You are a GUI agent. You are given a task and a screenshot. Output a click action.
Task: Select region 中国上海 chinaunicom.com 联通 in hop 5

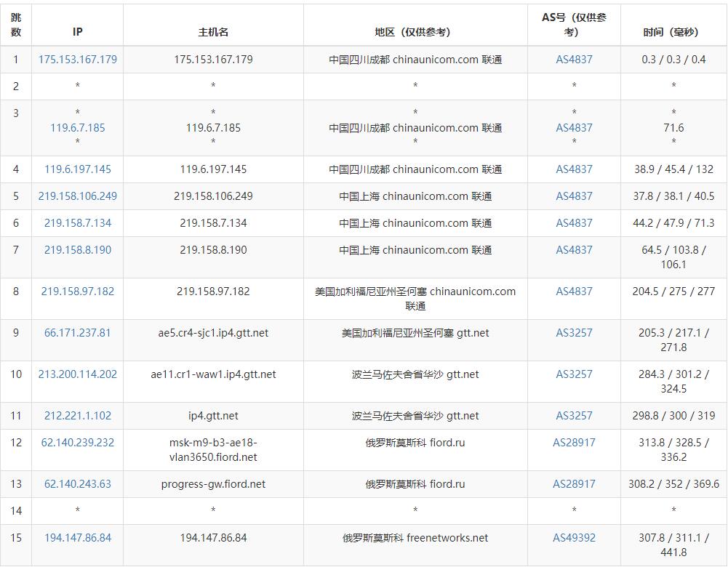click(x=415, y=196)
